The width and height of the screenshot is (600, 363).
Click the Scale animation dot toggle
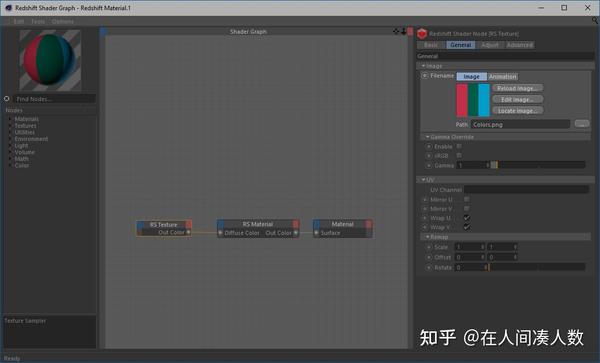click(429, 247)
